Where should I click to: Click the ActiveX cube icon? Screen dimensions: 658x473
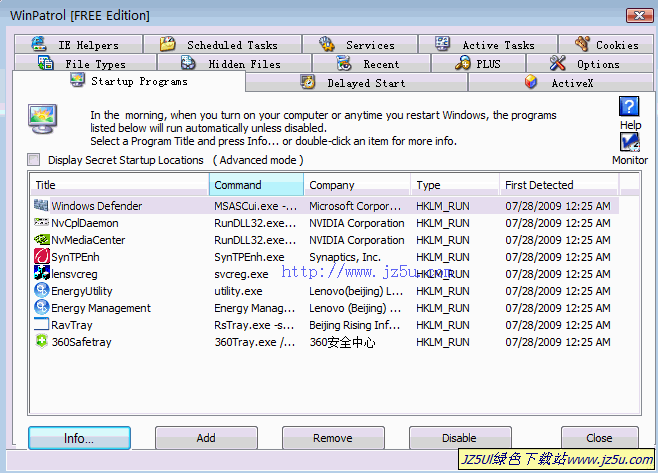click(531, 81)
